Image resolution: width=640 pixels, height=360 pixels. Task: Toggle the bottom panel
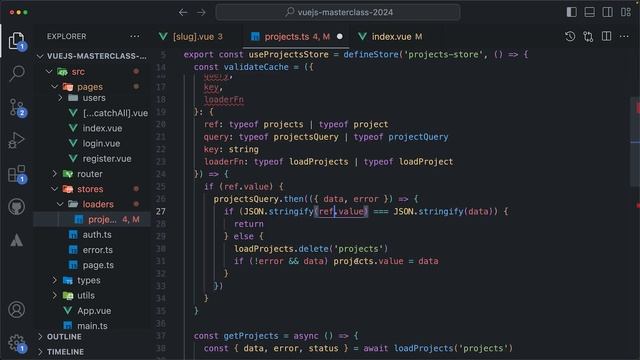[x=589, y=12]
